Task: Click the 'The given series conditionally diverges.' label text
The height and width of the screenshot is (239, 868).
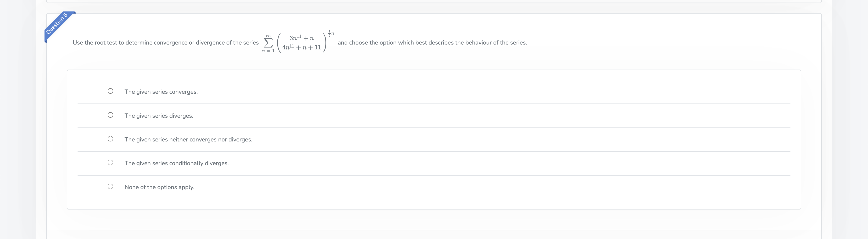Action: 176,163
